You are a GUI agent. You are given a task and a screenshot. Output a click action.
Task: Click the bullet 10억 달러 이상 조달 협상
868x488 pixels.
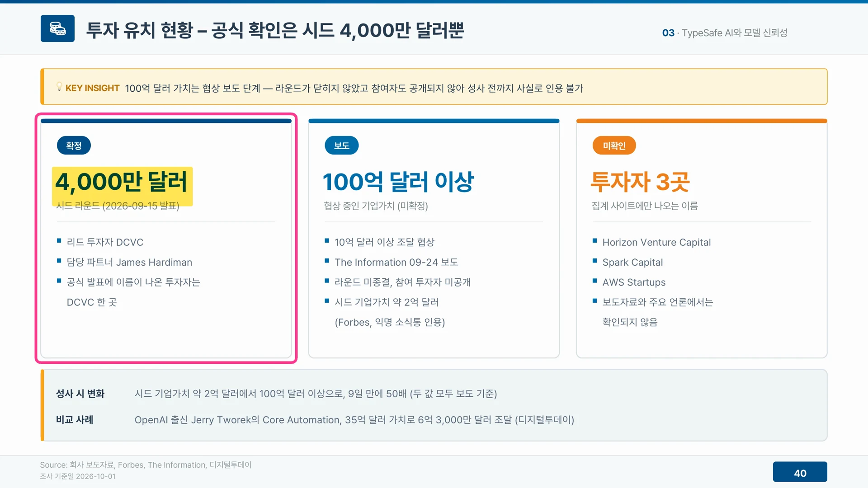384,242
